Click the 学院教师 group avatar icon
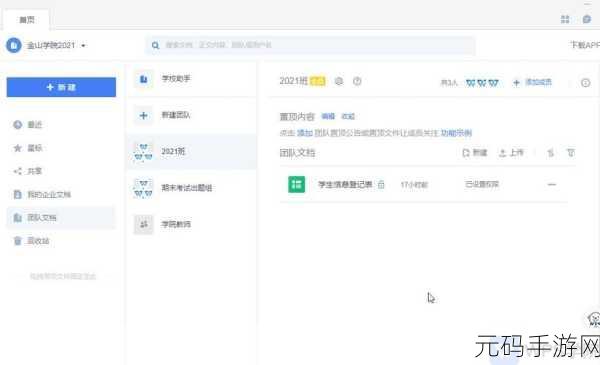Screen dimensions: 600x365 click(x=143, y=225)
